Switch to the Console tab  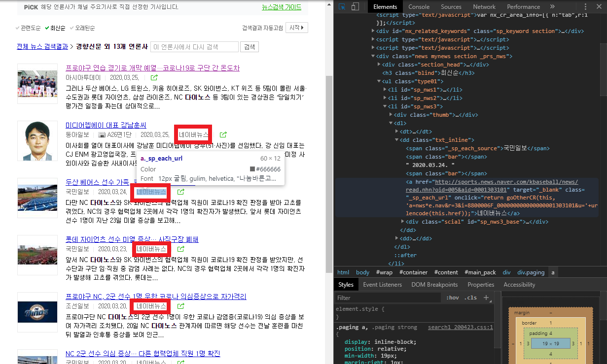(x=419, y=7)
